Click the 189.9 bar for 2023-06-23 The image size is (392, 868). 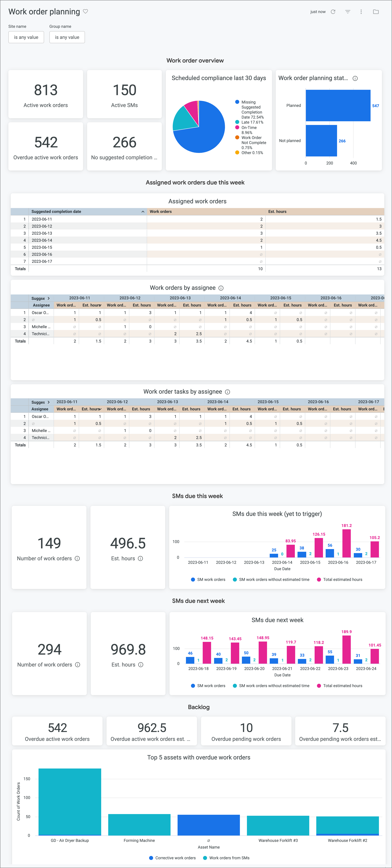pos(346,649)
